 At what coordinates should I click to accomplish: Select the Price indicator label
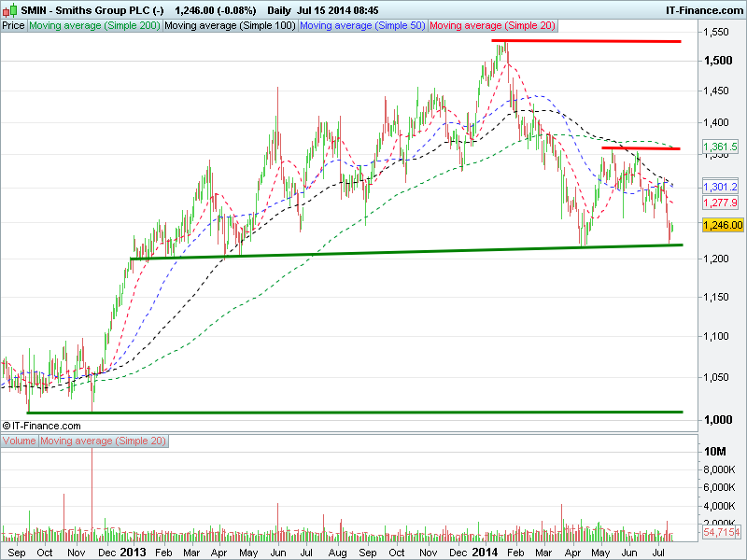click(13, 26)
